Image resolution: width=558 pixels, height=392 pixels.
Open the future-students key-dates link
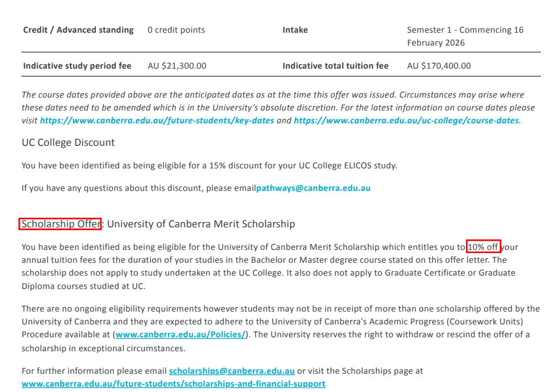(x=157, y=121)
